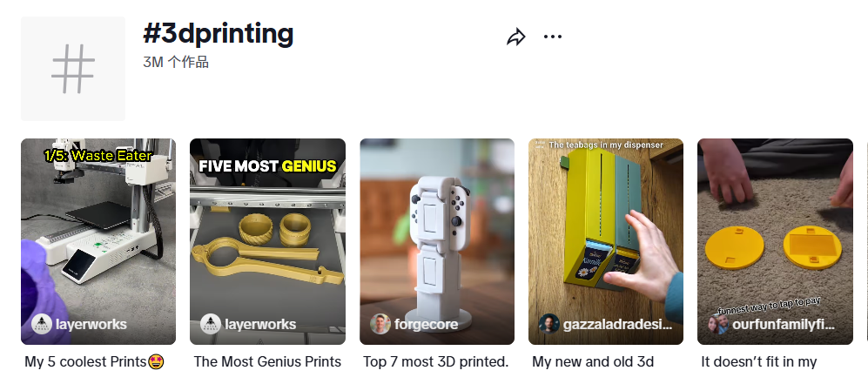Click layerworks avatar on Waste Eater video
The height and width of the screenshot is (384, 868).
[42, 325]
